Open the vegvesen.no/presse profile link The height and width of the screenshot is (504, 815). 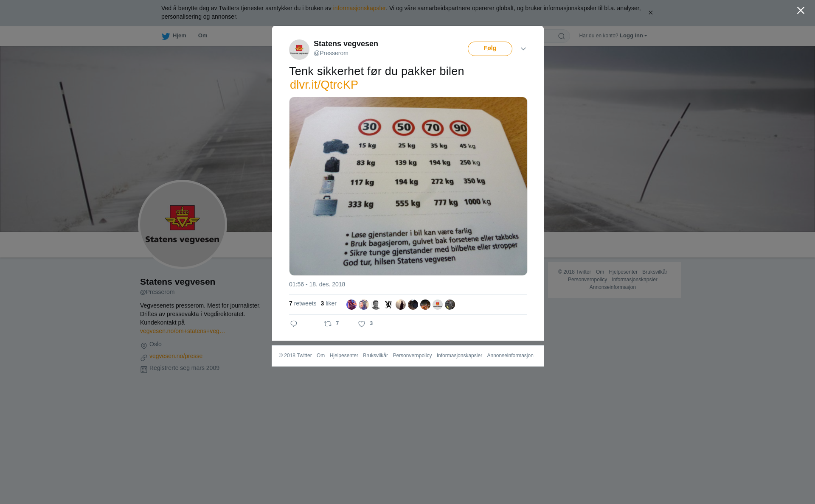pyautogui.click(x=176, y=356)
